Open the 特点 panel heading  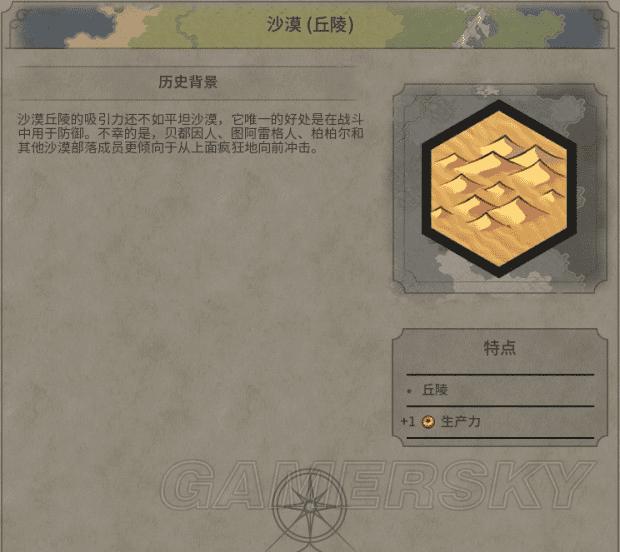coord(500,348)
